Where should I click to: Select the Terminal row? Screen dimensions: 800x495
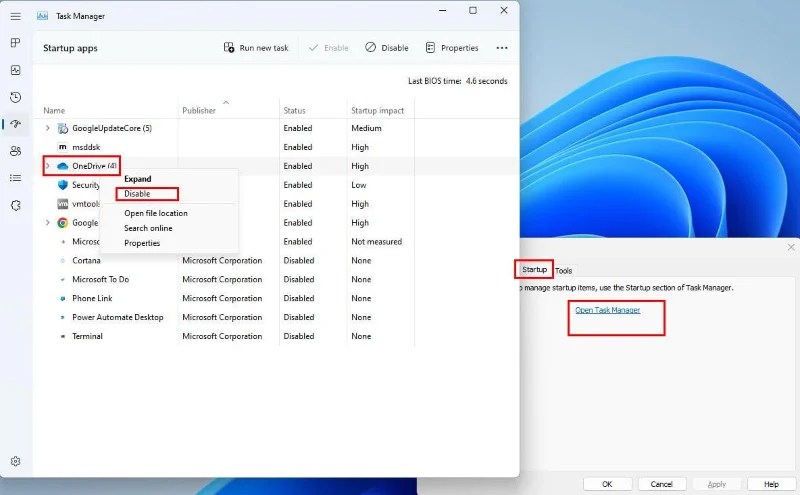(x=224, y=336)
